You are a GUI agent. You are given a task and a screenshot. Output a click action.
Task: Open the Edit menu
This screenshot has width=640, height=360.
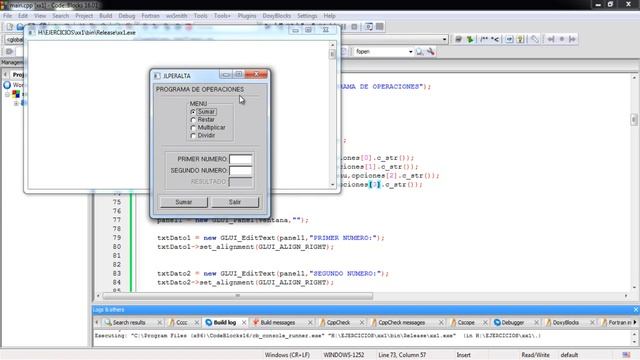[23, 16]
